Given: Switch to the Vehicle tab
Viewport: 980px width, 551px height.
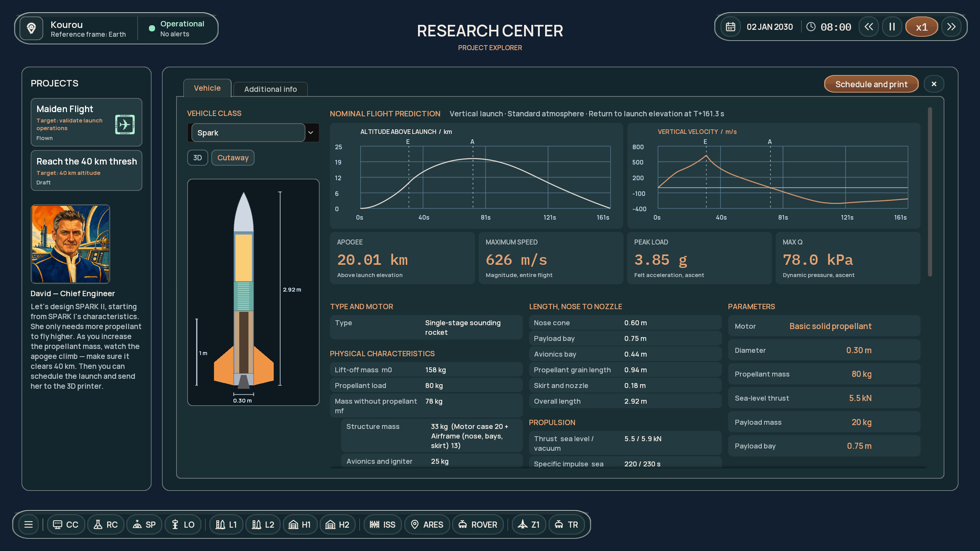Looking at the screenshot, I should tap(207, 88).
